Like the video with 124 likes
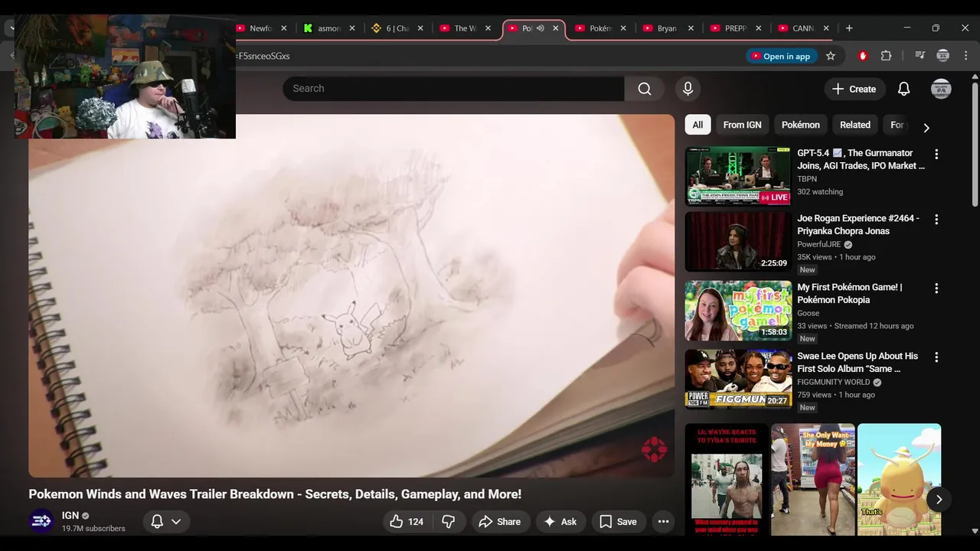 tap(407, 521)
